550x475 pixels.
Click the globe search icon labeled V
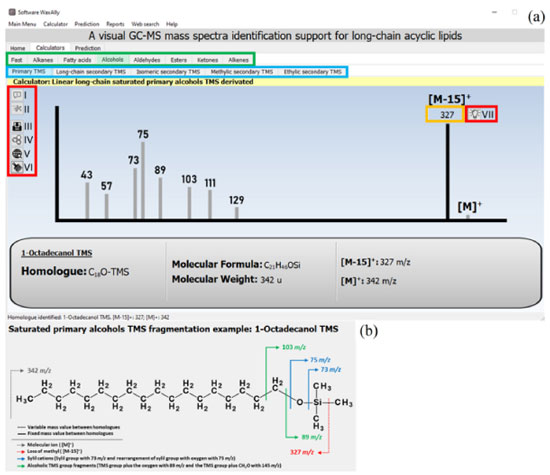point(17,154)
